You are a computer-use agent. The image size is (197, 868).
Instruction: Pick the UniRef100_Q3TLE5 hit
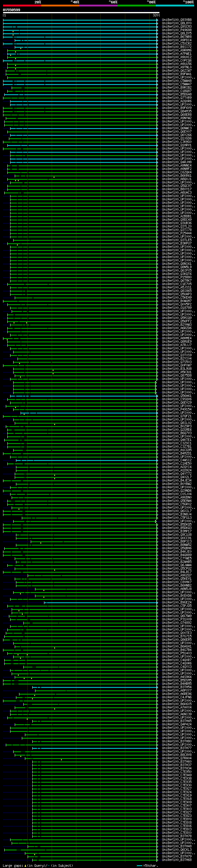pyautogui.click(x=177, y=240)
